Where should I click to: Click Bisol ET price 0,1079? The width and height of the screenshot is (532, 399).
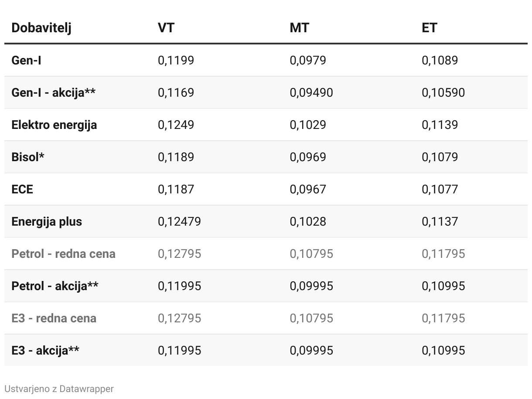click(x=440, y=157)
